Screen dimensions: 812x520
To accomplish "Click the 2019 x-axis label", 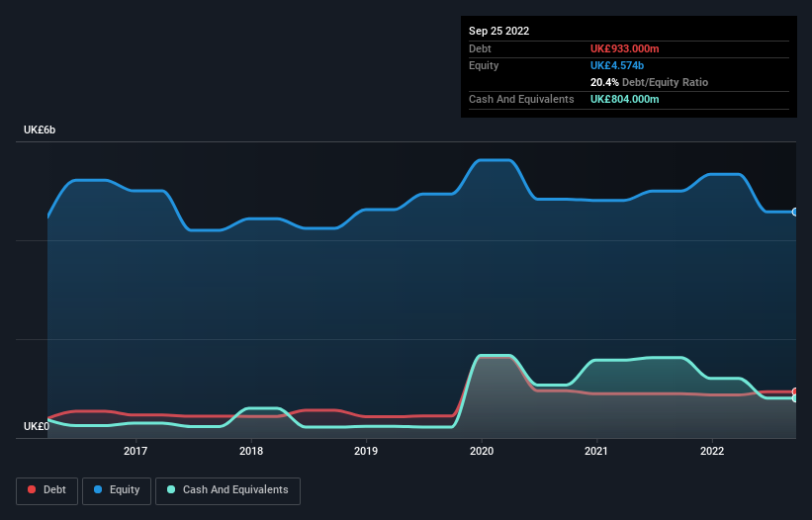I will point(366,451).
